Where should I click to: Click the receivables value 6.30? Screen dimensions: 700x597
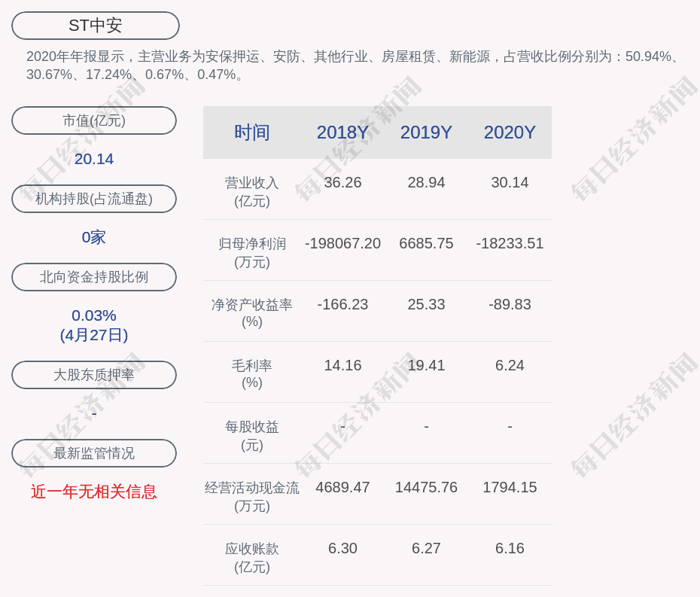click(x=343, y=548)
